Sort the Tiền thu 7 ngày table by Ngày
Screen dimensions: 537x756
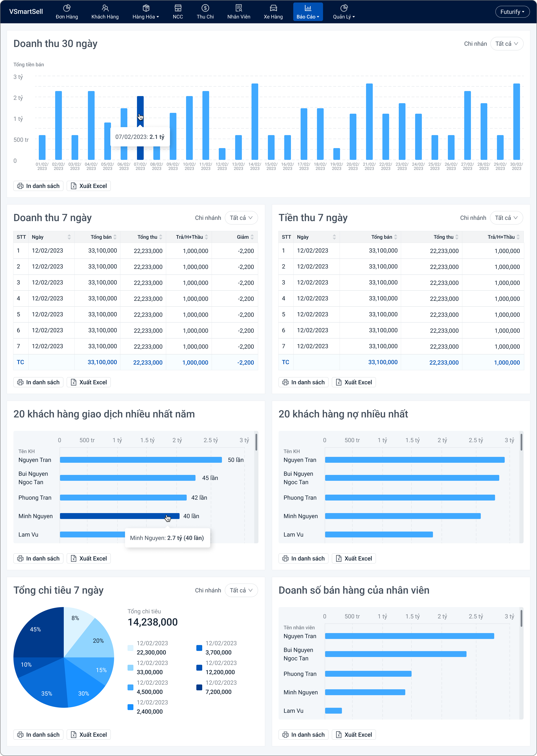334,237
